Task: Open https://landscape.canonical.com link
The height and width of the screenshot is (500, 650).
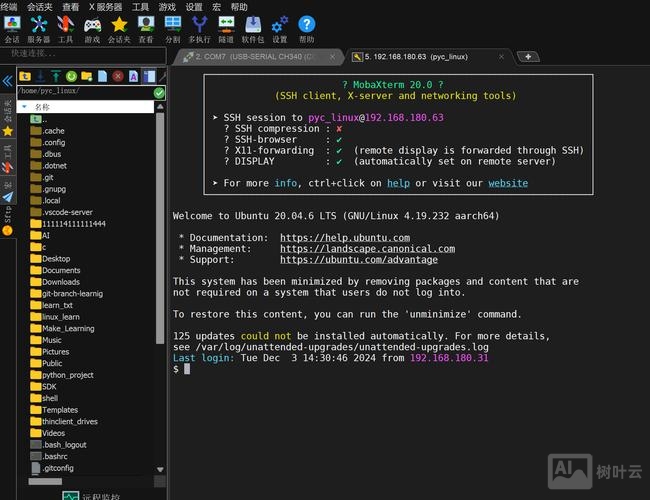Action: [367, 248]
